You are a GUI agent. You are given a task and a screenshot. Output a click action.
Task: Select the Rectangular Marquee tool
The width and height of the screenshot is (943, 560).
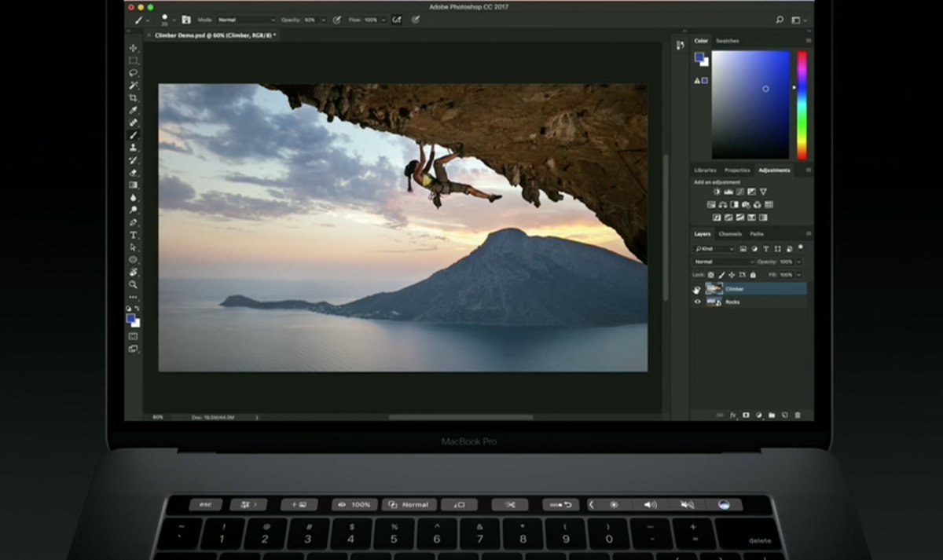click(x=134, y=60)
